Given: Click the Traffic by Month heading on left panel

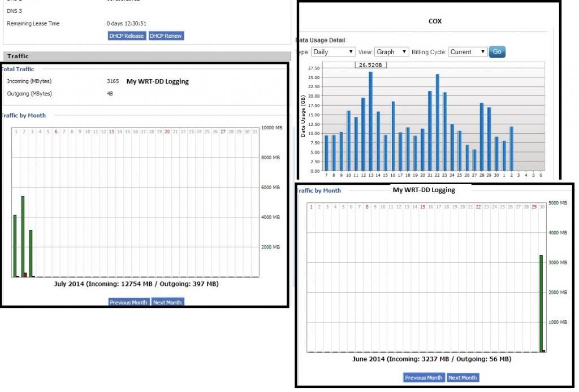Looking at the screenshot, I should click(24, 115).
